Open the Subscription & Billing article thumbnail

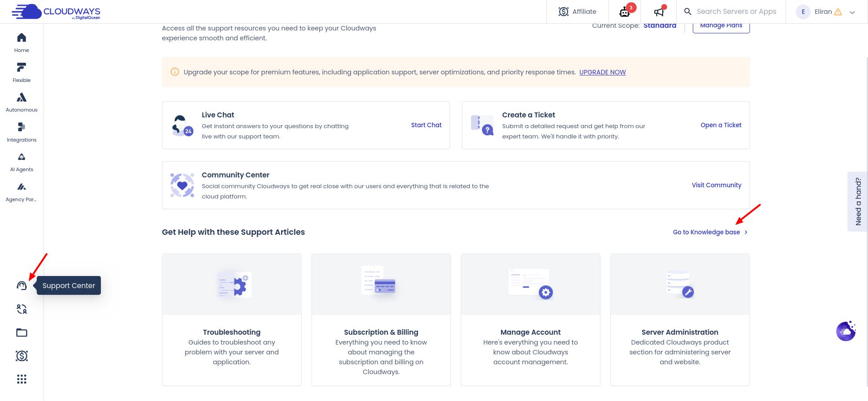[381, 285]
